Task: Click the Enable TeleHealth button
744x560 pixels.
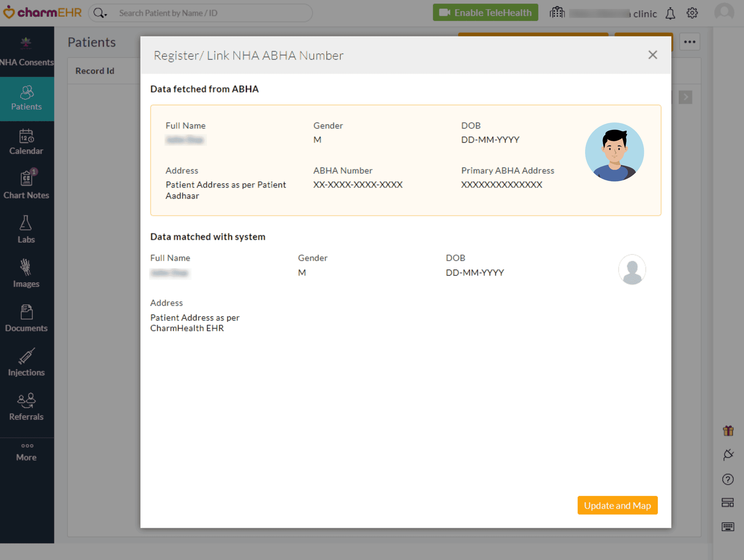Action: pyautogui.click(x=485, y=12)
